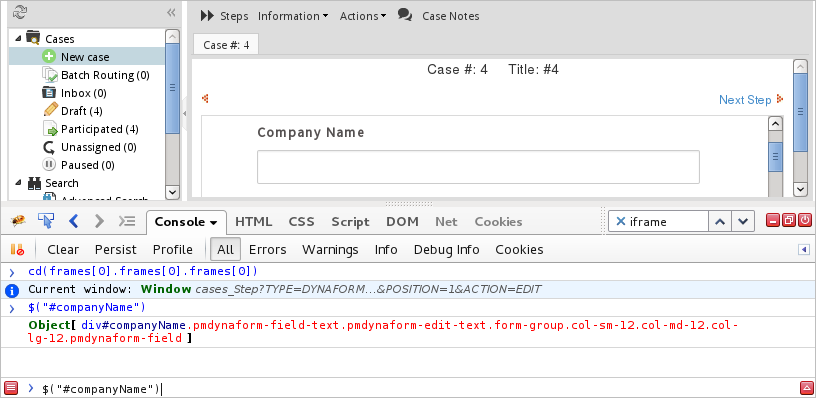This screenshot has height=398, width=816.
Task: Click the Company Name input field
Action: tap(478, 167)
